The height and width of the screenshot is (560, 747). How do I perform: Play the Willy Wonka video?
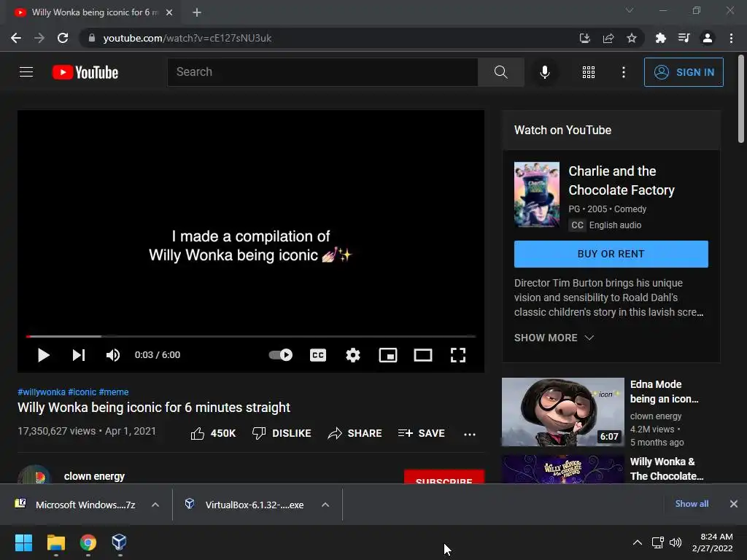pos(43,355)
